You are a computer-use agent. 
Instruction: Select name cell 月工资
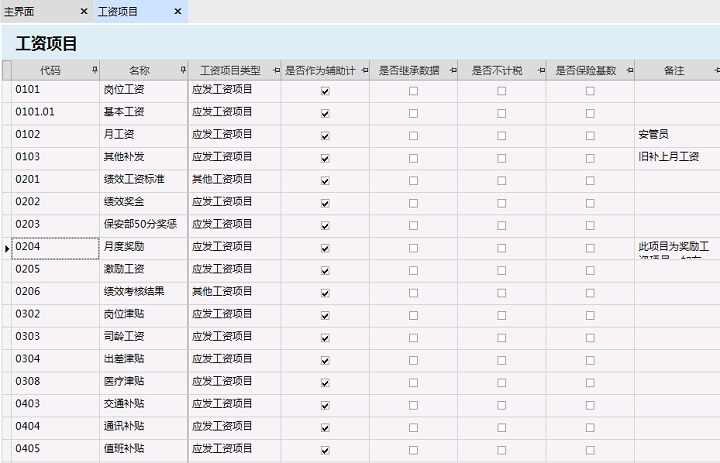[x=143, y=136]
